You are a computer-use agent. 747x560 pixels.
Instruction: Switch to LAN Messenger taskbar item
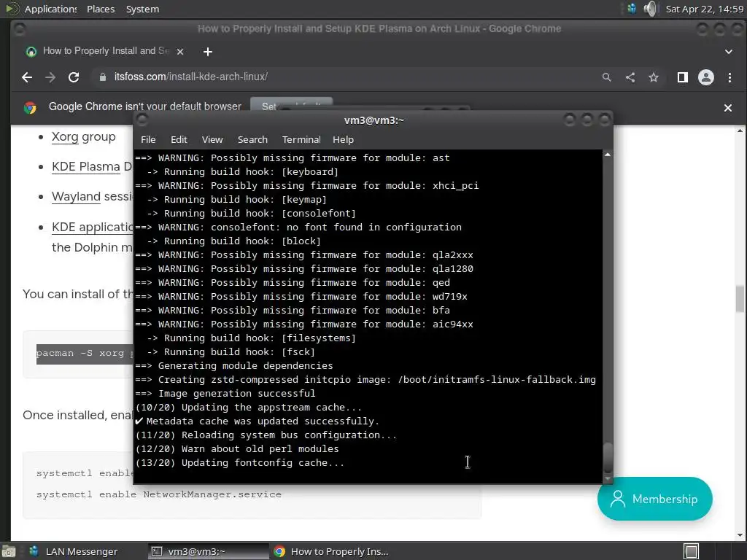(x=74, y=551)
